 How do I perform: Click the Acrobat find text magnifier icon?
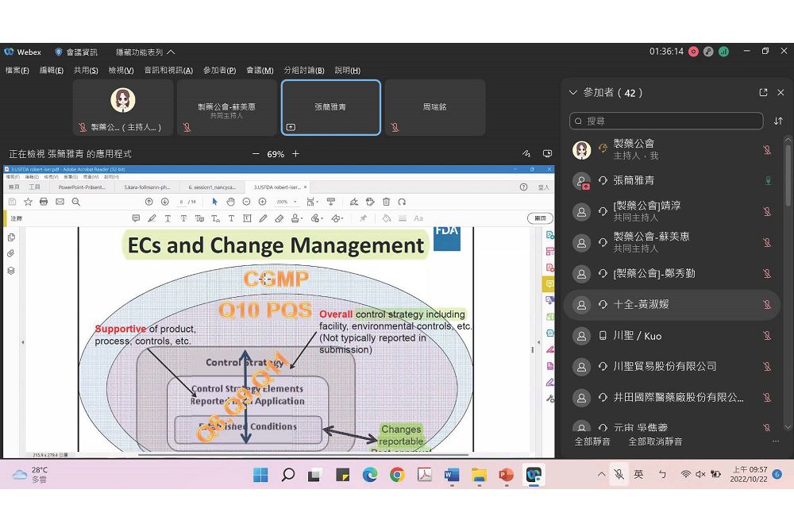tap(76, 202)
